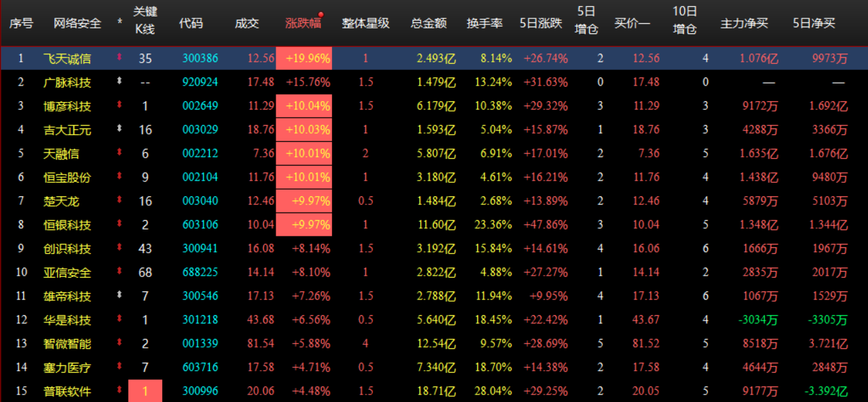Click stock code 920924
This screenshot has width=868, height=402.
coord(200,82)
